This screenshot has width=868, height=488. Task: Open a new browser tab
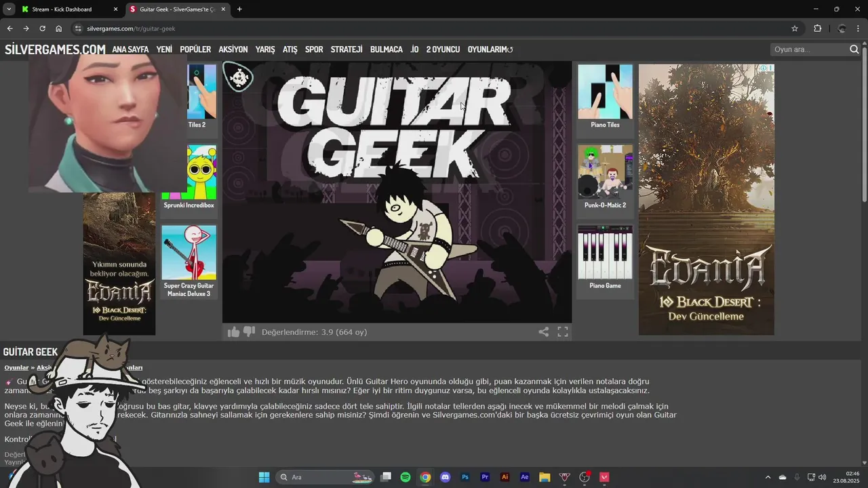pos(239,9)
